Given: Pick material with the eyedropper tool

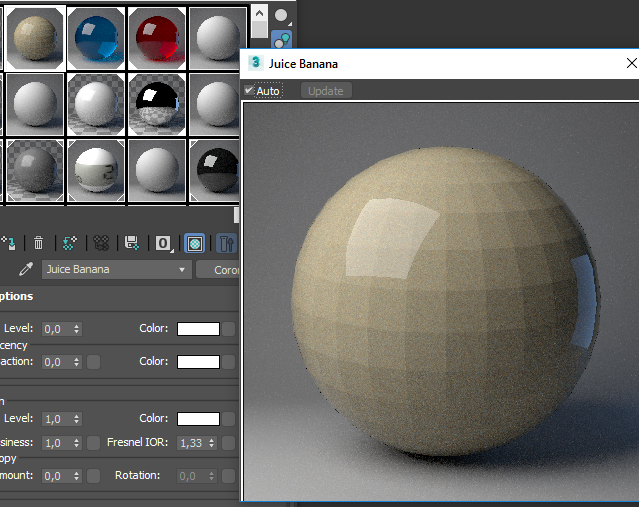Looking at the screenshot, I should pyautogui.click(x=27, y=270).
